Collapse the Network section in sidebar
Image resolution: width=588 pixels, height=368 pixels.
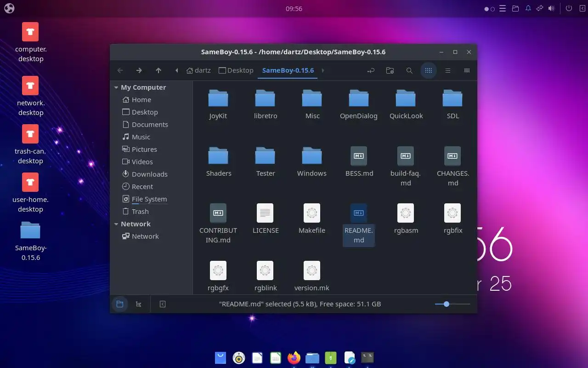(x=116, y=224)
